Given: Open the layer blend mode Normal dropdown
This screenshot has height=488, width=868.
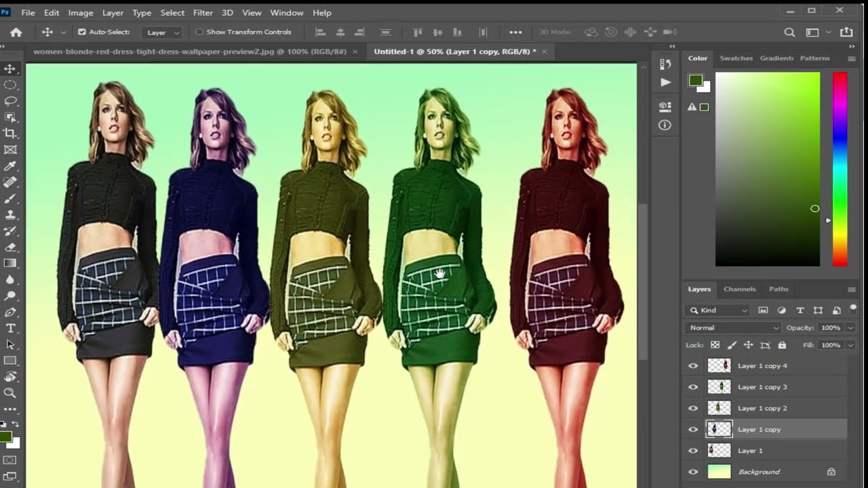Looking at the screenshot, I should click(x=734, y=328).
